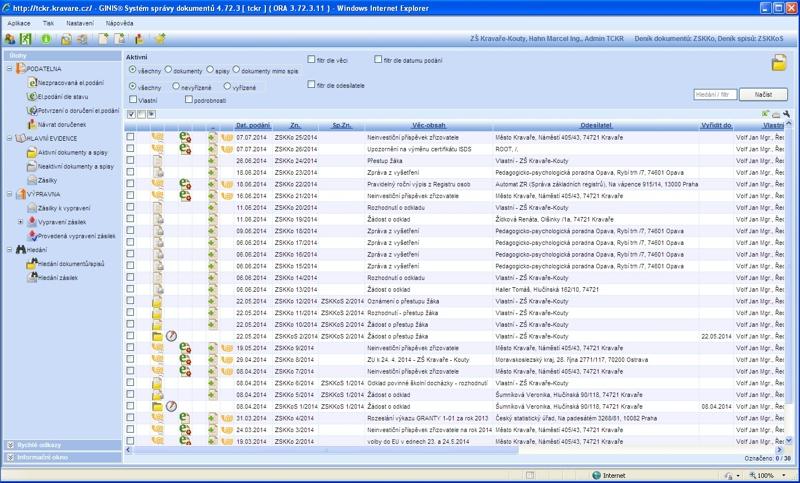This screenshot has width=800, height=483.
Task: Click the yellow folder icon top right
Action: (x=779, y=64)
